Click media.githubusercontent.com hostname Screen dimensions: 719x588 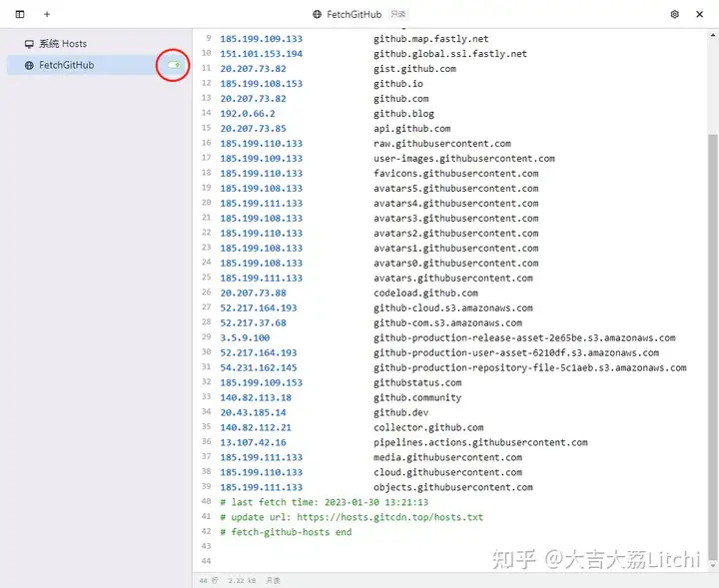(x=447, y=457)
